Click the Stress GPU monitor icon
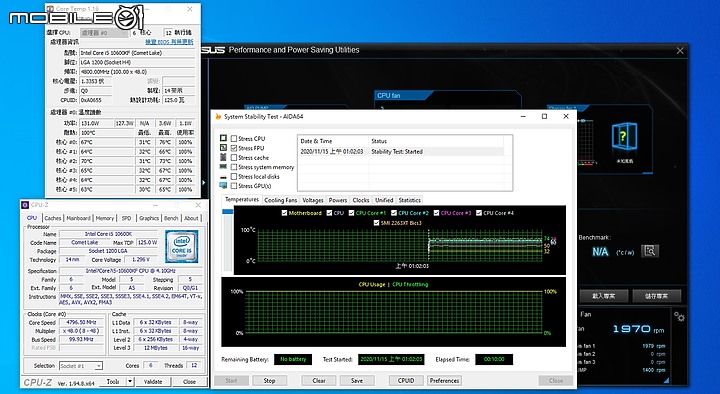 pos(223,186)
